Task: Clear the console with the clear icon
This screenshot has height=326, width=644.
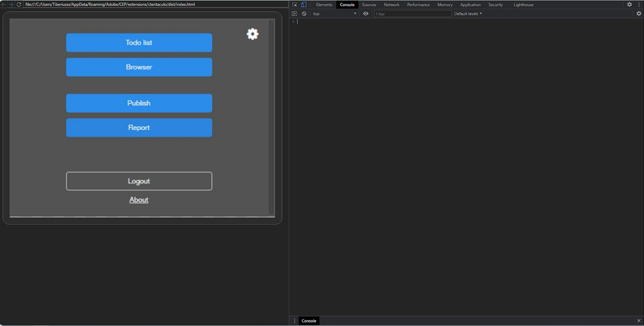Action: coord(304,14)
